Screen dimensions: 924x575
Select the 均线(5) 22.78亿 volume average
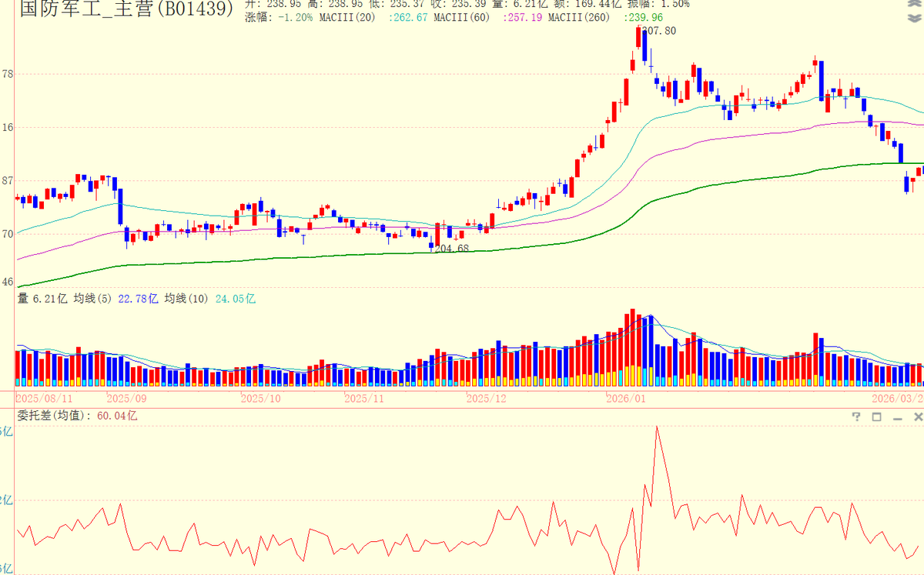coord(115,299)
